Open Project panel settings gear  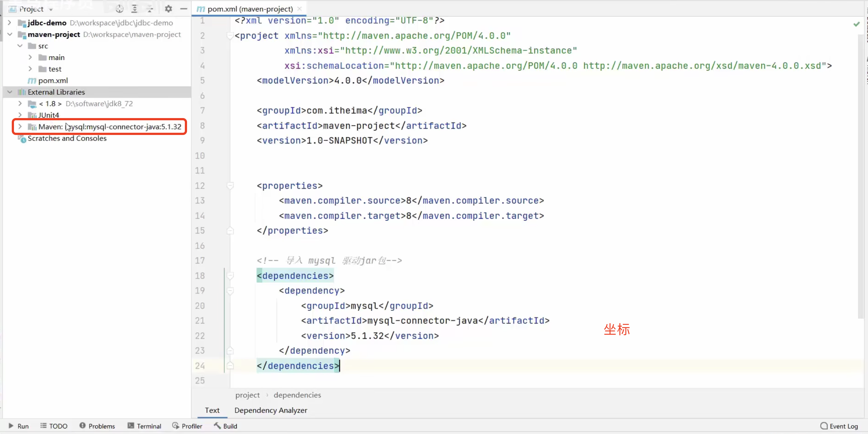[x=168, y=9]
